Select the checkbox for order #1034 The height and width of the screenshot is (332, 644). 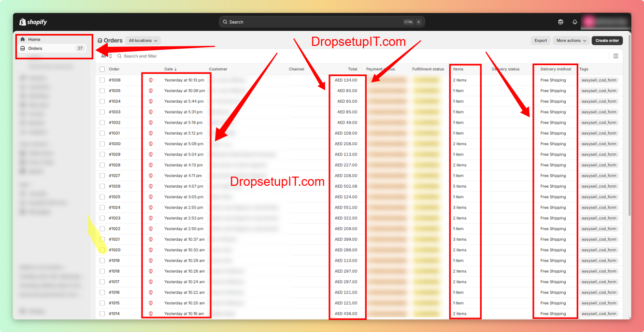coord(102,101)
